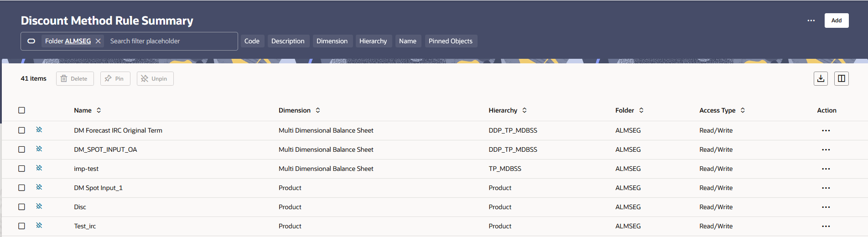Click the DM Spot Input_1 name
The width and height of the screenshot is (868, 237).
98,188
